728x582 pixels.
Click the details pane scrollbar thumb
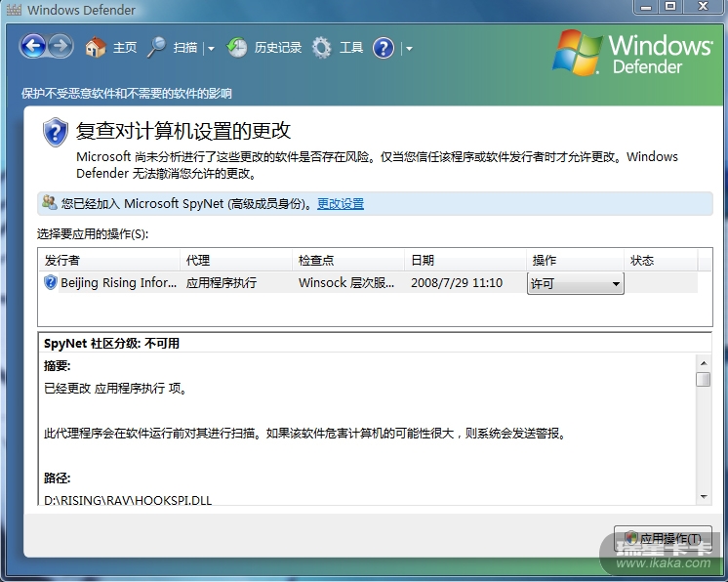point(704,379)
